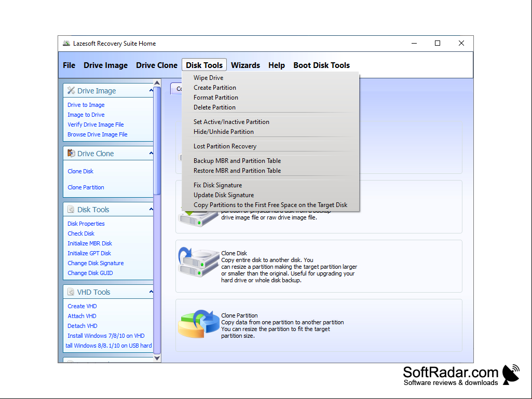Click the Clone Partition card title text
This screenshot has height=399, width=532.
point(239,315)
